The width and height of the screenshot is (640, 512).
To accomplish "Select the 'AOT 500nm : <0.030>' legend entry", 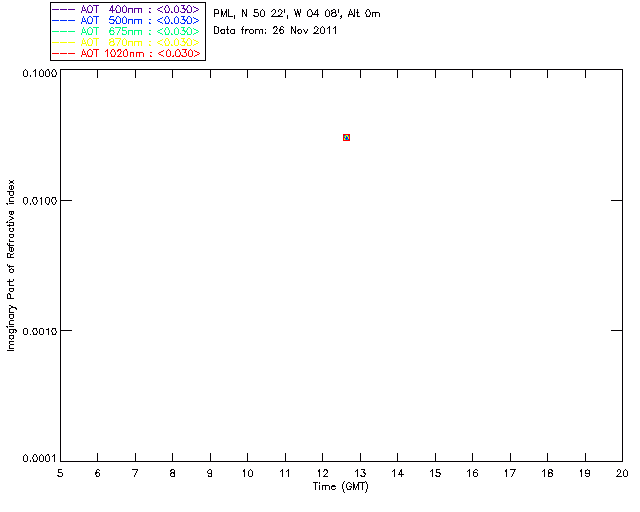I will click(126, 20).
